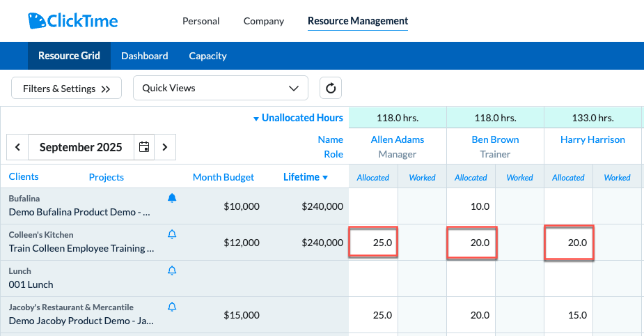This screenshot has height=336, width=644.
Task: Edit Harry Harrison allocation for Colleen's Kitchen
Action: point(570,242)
